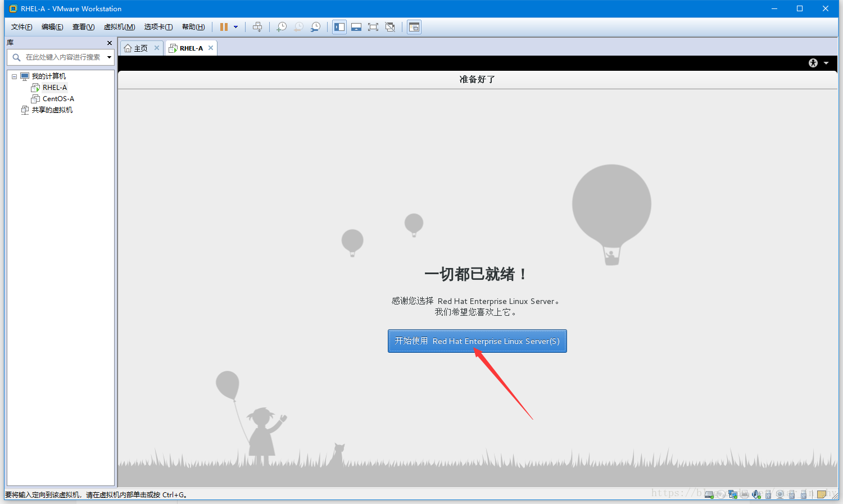This screenshot has width=843, height=504.
Task: Open the snapshot manager
Action: point(316,27)
